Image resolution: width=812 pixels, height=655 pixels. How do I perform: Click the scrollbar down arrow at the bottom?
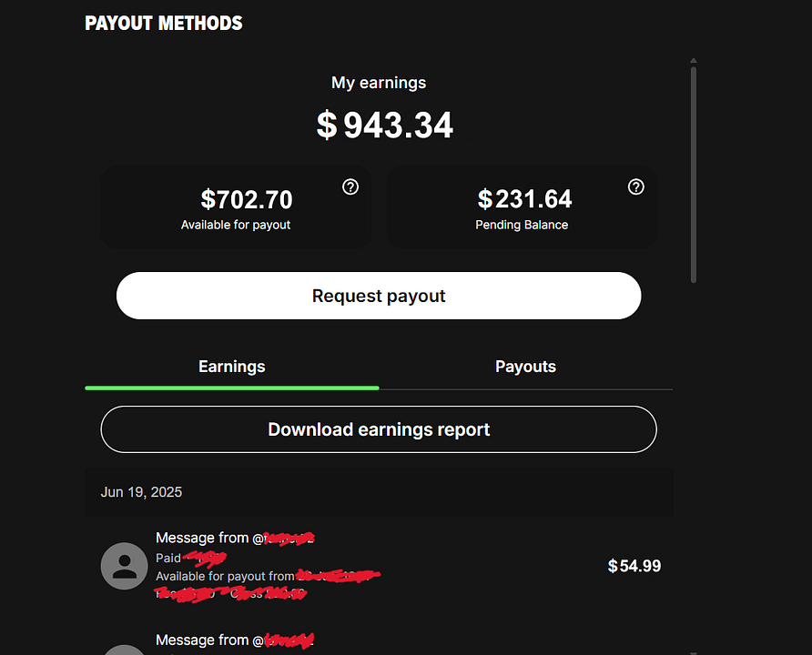694,653
